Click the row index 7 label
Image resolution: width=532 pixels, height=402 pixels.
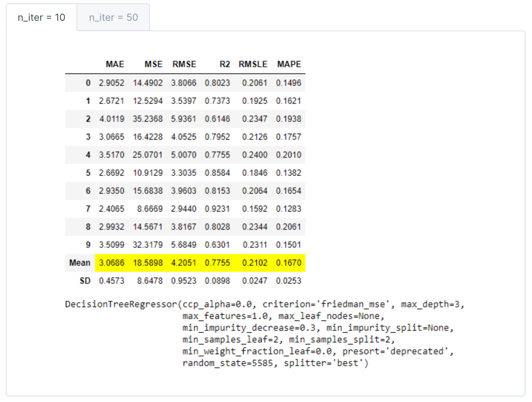pos(88,209)
